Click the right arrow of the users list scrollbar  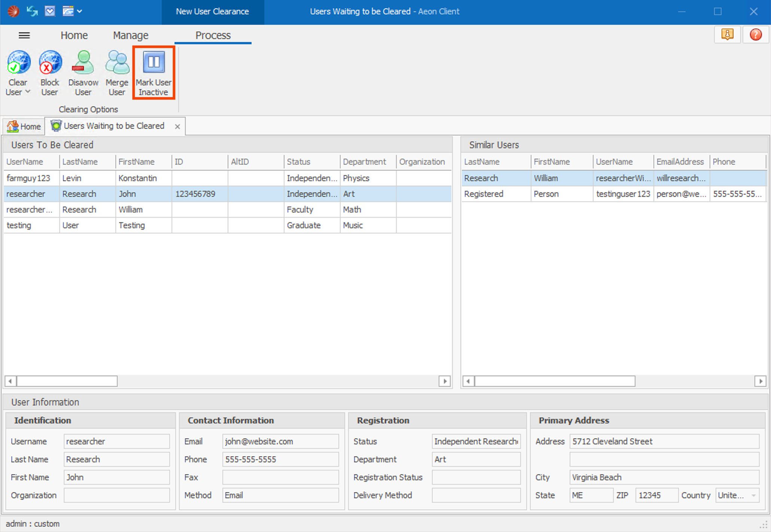point(445,381)
